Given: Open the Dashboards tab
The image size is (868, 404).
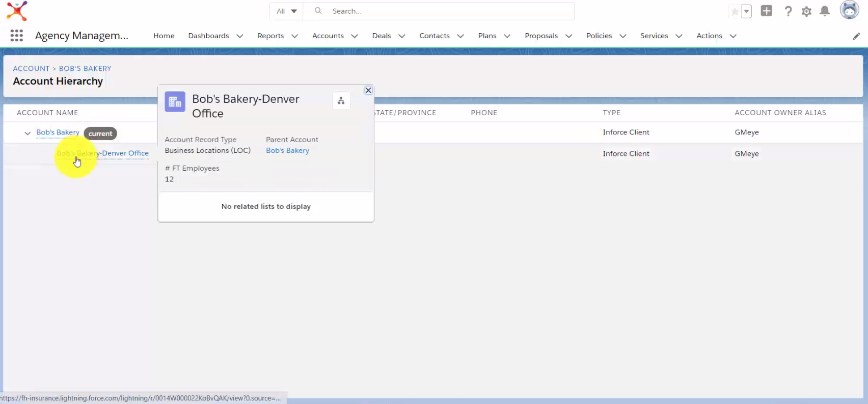Looking at the screenshot, I should coord(208,36).
